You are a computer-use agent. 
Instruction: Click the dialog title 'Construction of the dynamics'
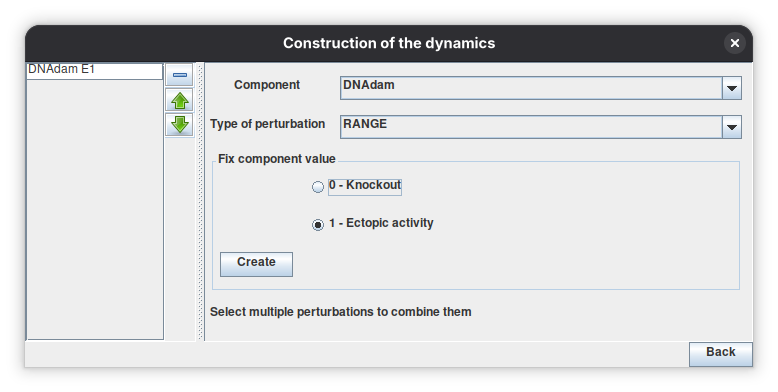coord(389,43)
